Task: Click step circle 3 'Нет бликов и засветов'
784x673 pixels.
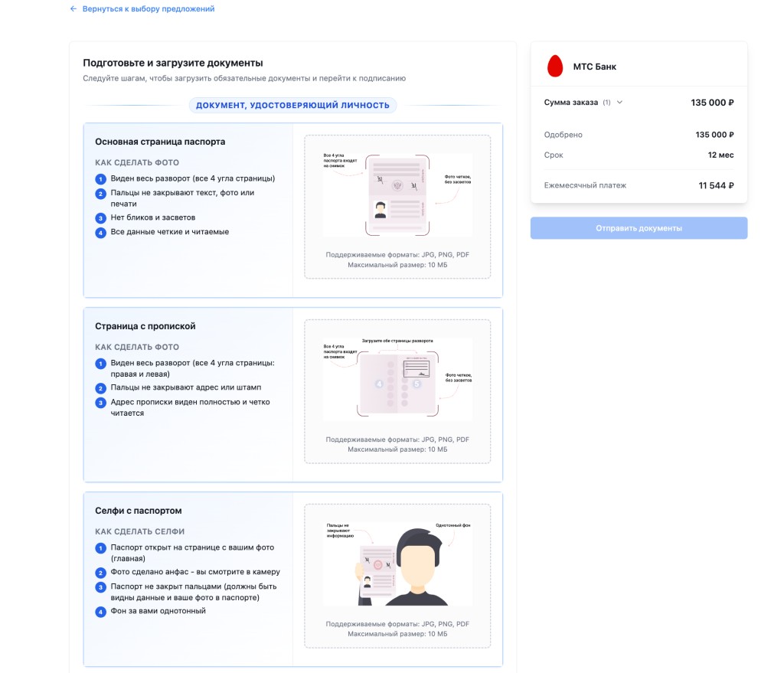Action: [x=100, y=217]
